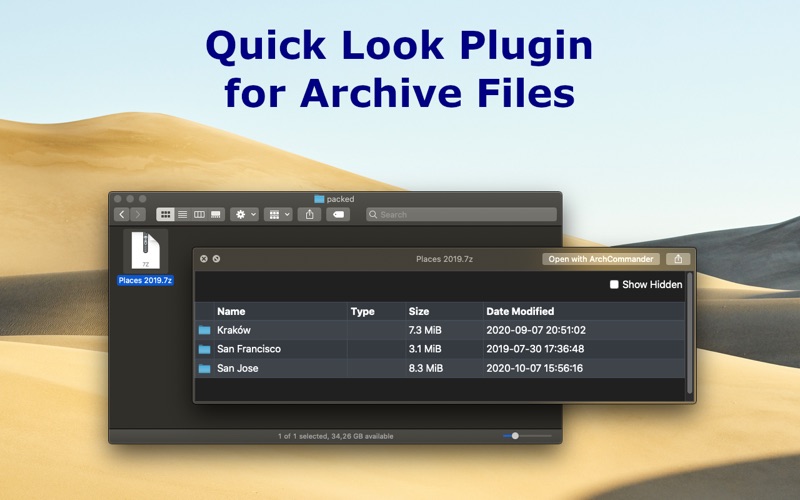
Task: Click the date 2019-07-30 17:36:48
Action: tap(535, 349)
